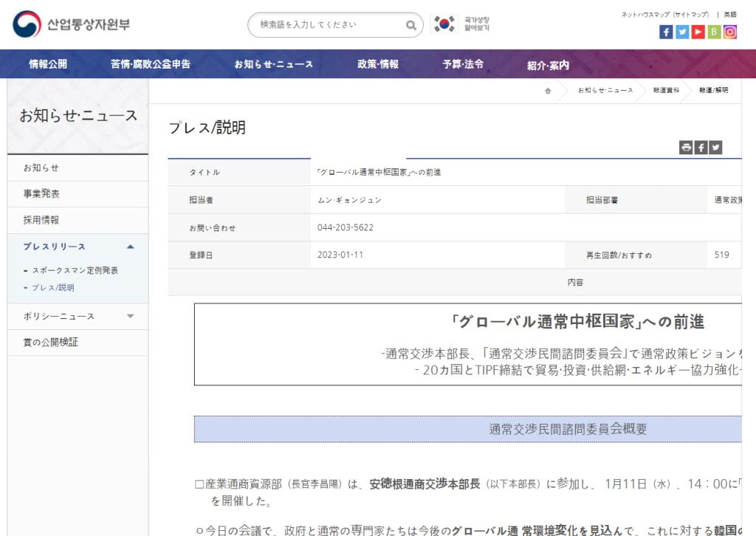Screen dimensions: 756x536
Task: Click the search keyword input field
Action: tap(329, 25)
